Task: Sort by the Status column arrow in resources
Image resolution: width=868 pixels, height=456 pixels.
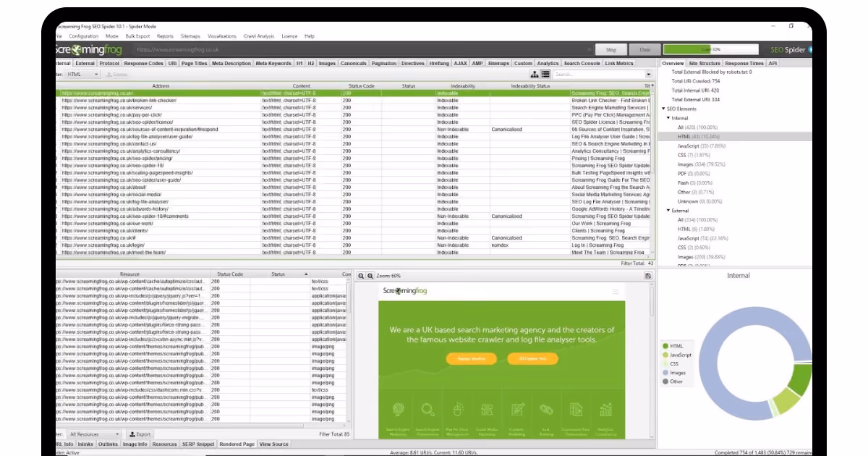Action: tap(306, 274)
